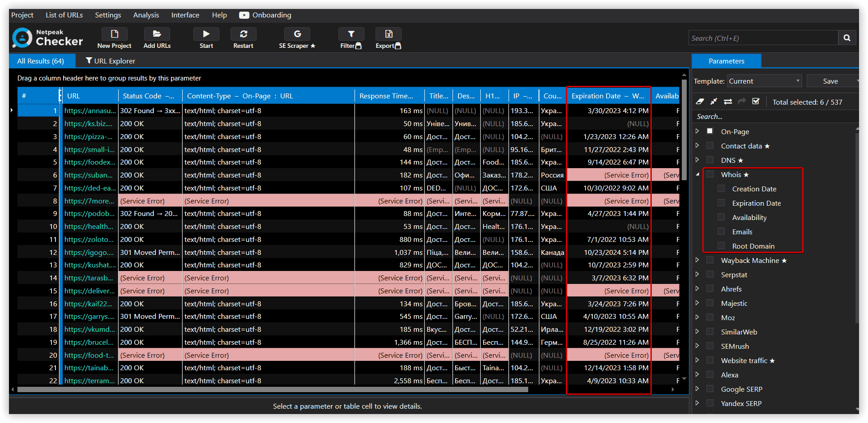Click the star next to DNS
This screenshot has width=868, height=423.
[x=740, y=161]
